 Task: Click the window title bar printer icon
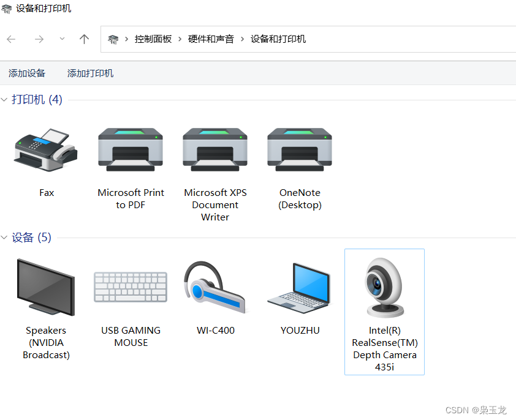click(7, 9)
